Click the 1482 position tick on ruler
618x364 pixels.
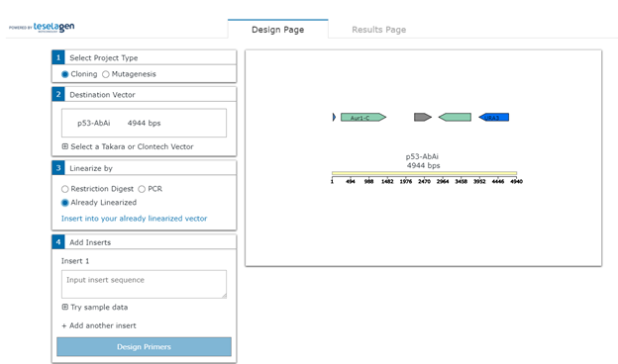pos(387,181)
